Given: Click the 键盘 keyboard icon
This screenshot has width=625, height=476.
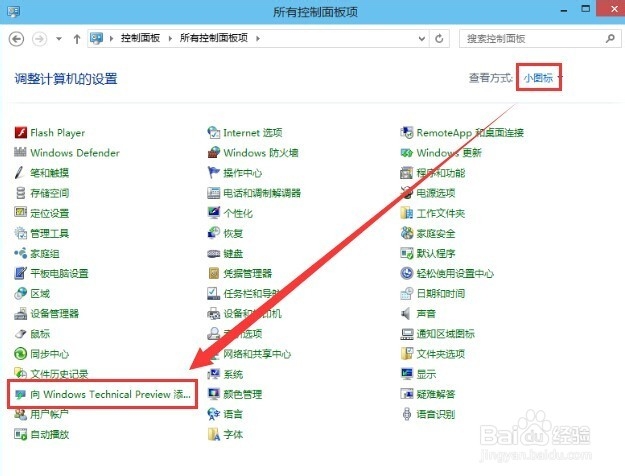Looking at the screenshot, I should 214,253.
